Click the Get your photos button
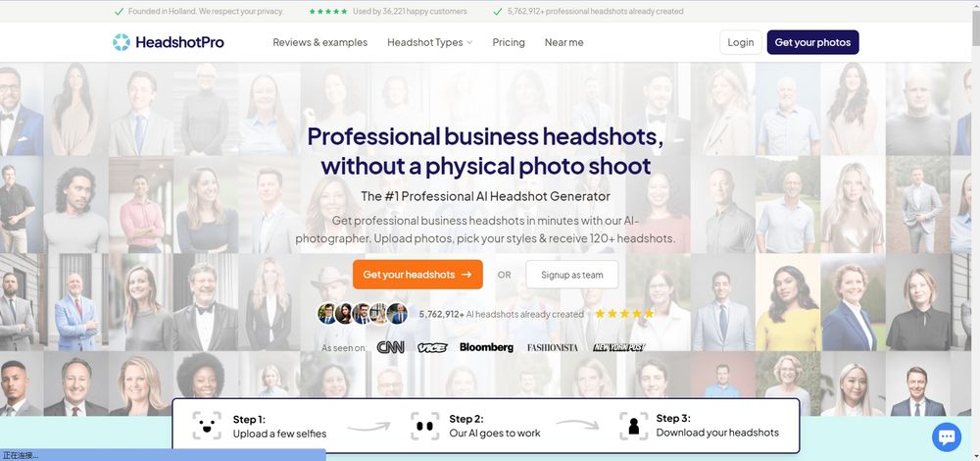The image size is (980, 461). coord(812,42)
